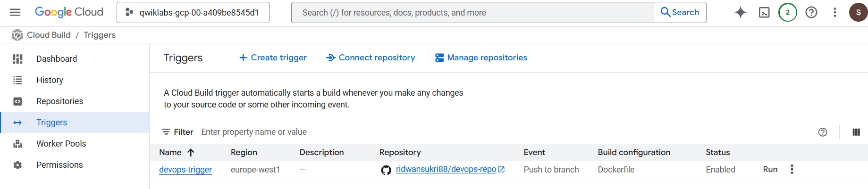Open notifications showing badge 2
Viewport: 868px width, 189px height.
coord(788,13)
